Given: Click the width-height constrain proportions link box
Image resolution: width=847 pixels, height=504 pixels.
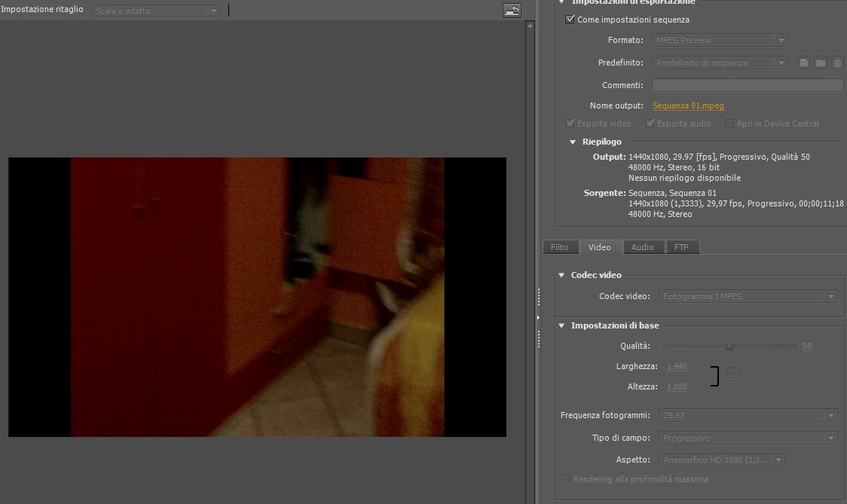Looking at the screenshot, I should tap(733, 374).
